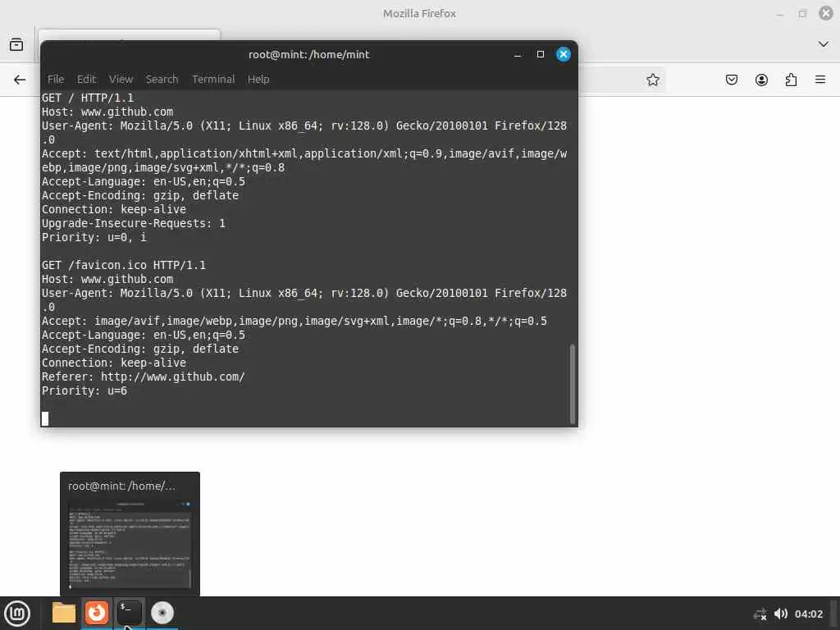Open clock showing 04:02
840x630 pixels.
[x=808, y=614]
